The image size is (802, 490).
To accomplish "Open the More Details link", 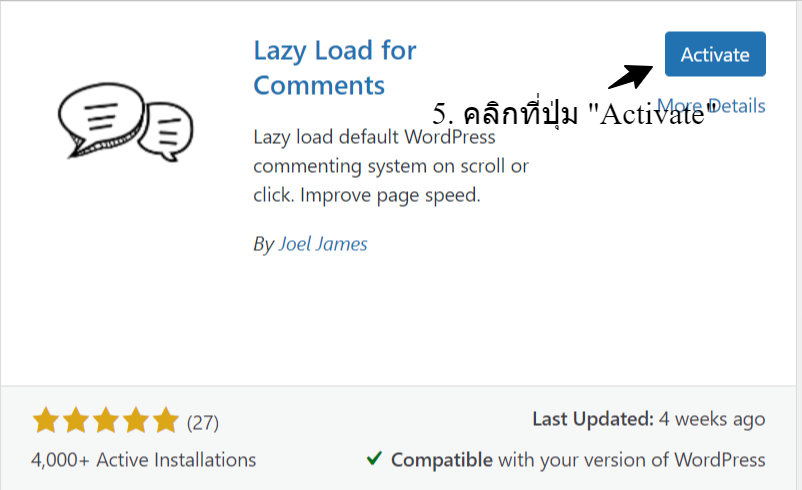I will click(711, 106).
